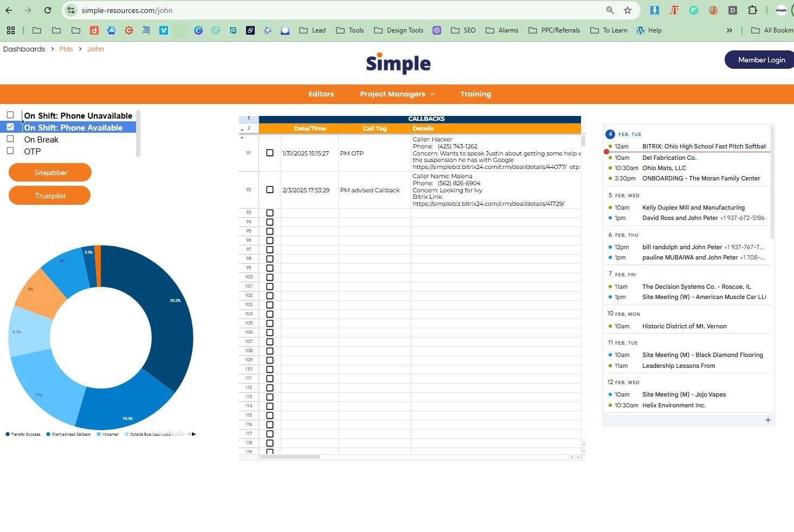The height and width of the screenshot is (532, 794).
Task: Tick the OTP status checkbox
Action: (10, 151)
